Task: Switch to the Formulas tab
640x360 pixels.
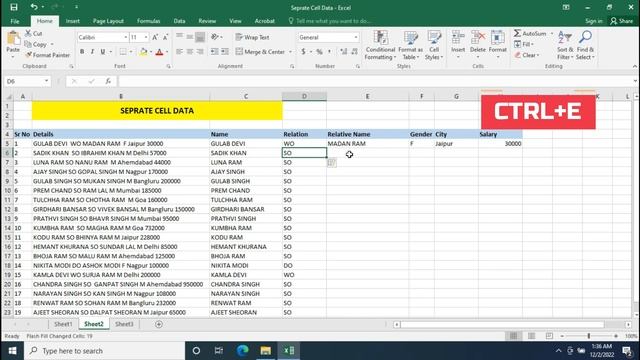Action: [149, 21]
